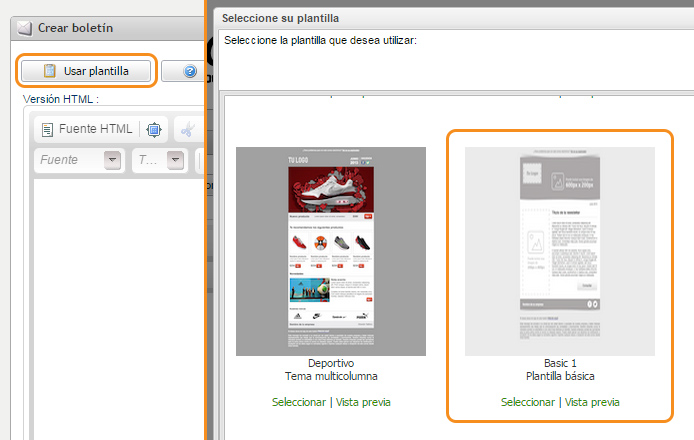Select the Basic 1 template thumbnail

point(559,251)
